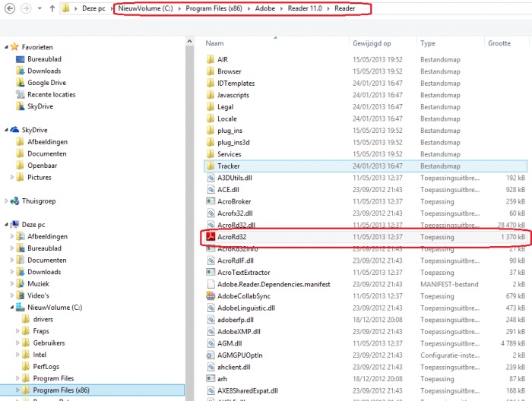Select 'Program Files (x86)' breadcrumb in address bar
The image size is (532, 401).
point(214,8)
